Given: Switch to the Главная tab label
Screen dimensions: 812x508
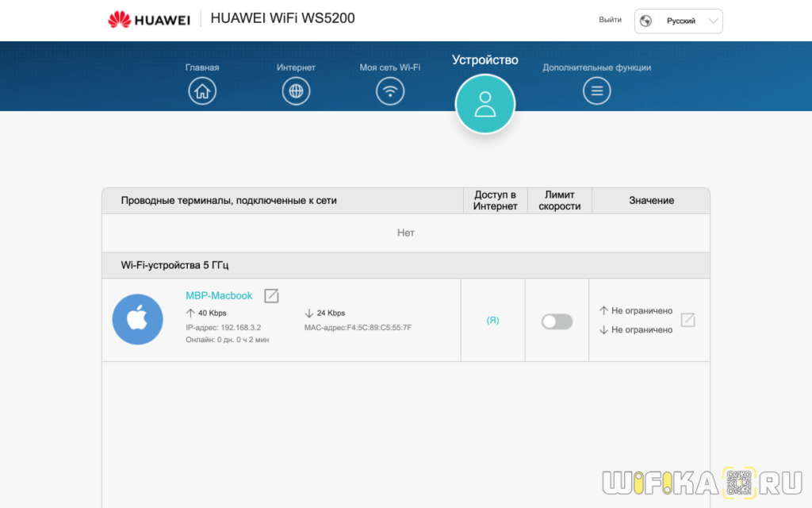Looking at the screenshot, I should click(x=202, y=67).
